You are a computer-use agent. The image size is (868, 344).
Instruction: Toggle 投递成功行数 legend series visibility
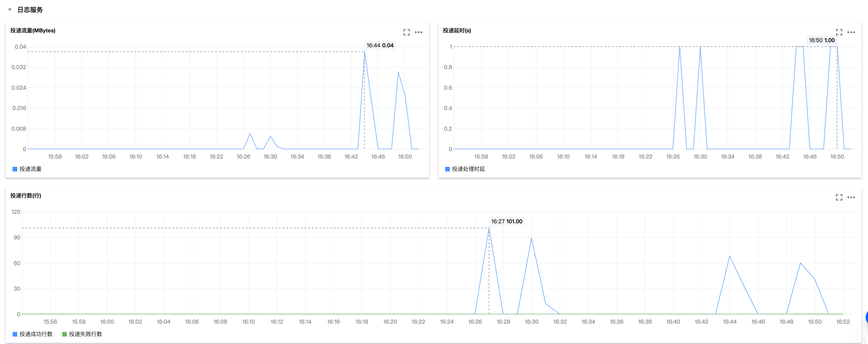pyautogui.click(x=36, y=334)
